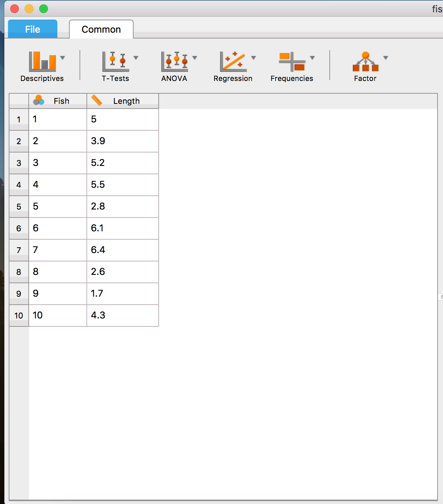This screenshot has height=504, width=443.
Task: Select row header number 10
Action: 19,316
